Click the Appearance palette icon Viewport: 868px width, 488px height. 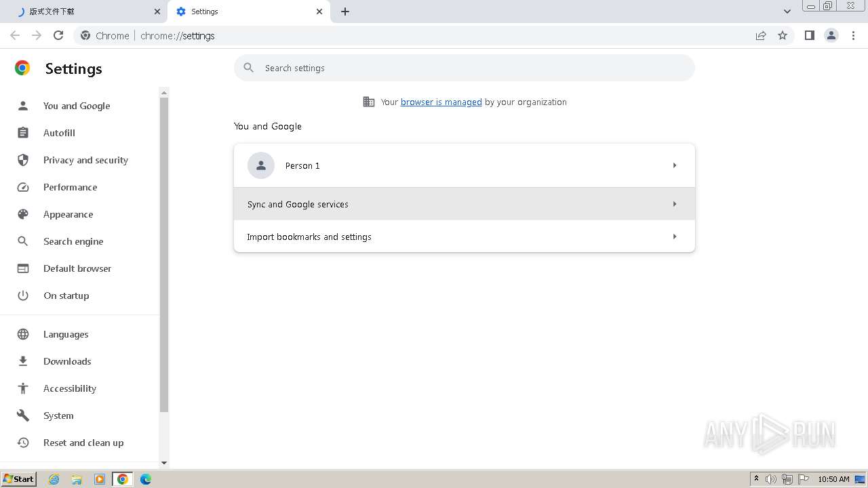tap(23, 214)
